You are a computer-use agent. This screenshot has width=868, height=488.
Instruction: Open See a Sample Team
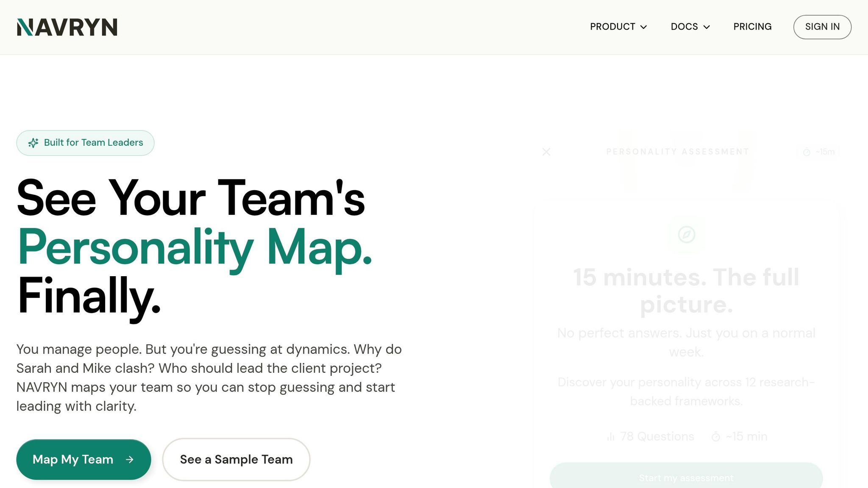click(x=236, y=459)
